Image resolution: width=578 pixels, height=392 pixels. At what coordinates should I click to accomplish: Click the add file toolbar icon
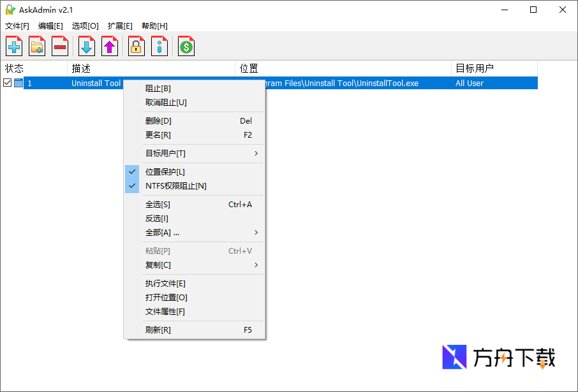pos(13,46)
